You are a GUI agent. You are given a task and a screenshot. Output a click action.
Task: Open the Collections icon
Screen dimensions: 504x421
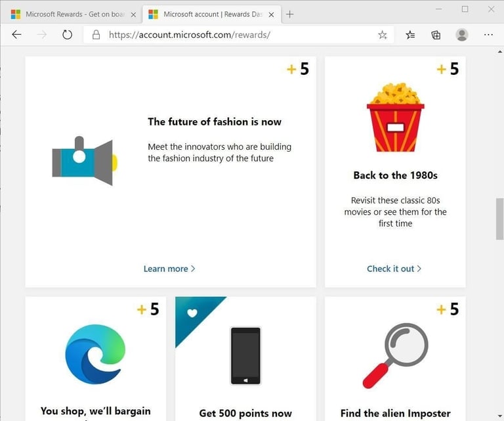point(436,35)
